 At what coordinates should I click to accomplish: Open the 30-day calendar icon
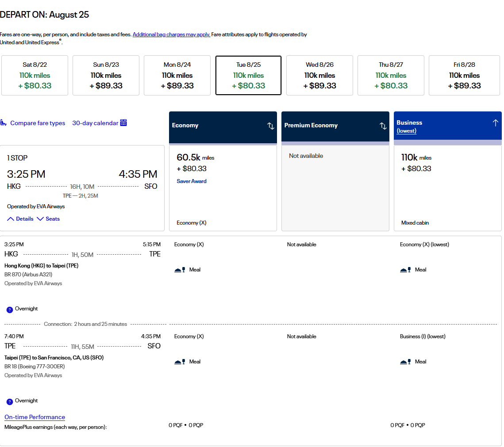(123, 123)
